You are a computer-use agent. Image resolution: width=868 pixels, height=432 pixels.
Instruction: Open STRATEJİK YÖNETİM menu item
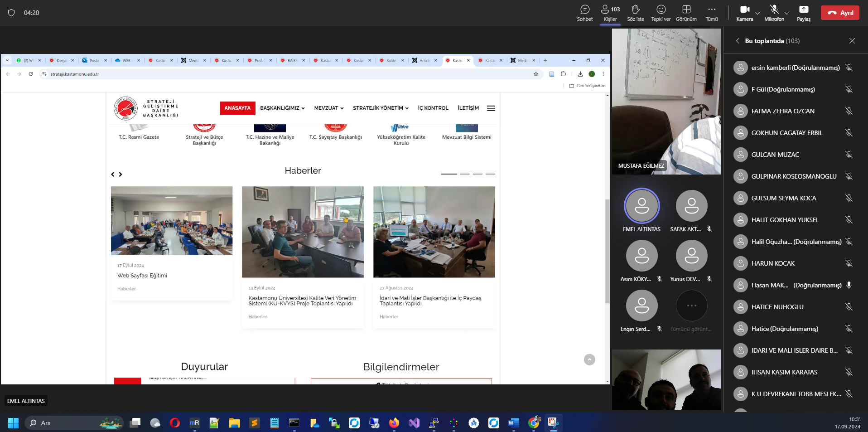click(381, 108)
